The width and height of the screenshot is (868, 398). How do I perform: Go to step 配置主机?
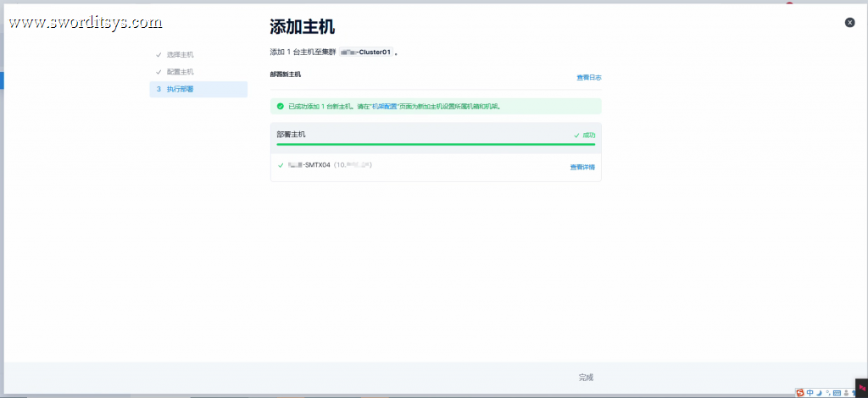click(180, 72)
